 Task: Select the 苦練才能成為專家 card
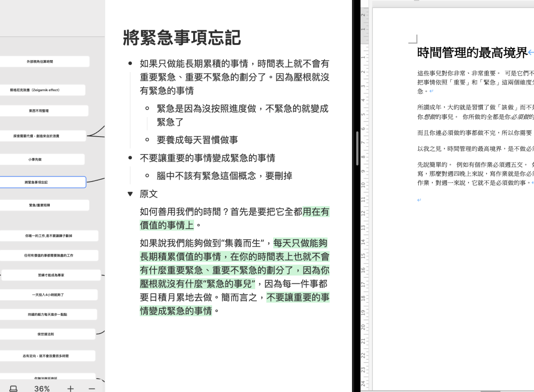[51, 275]
